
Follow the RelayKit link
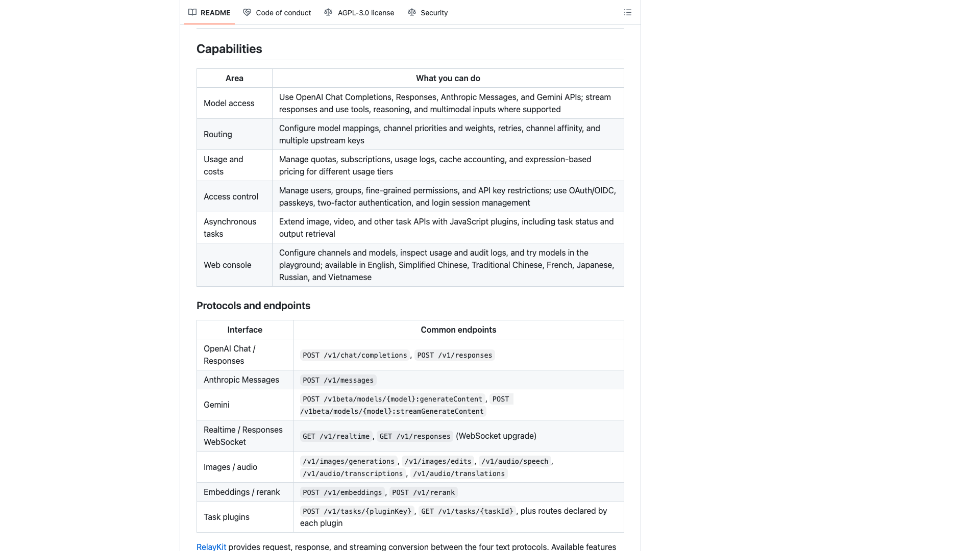click(x=211, y=546)
